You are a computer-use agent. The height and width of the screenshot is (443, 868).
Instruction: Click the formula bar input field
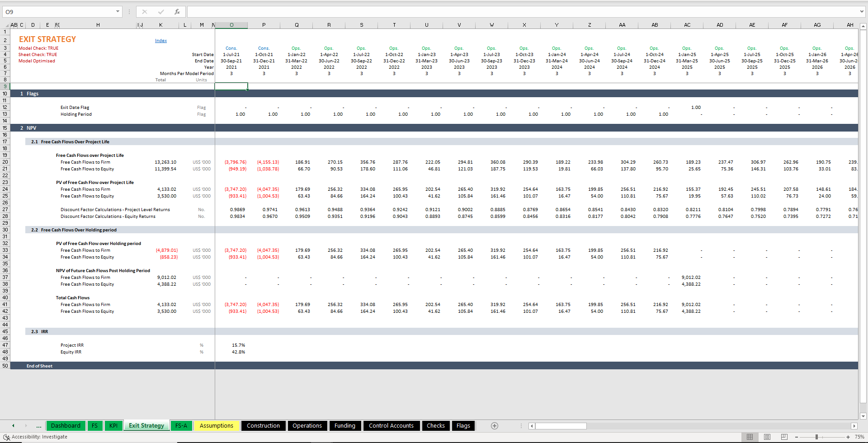point(520,12)
